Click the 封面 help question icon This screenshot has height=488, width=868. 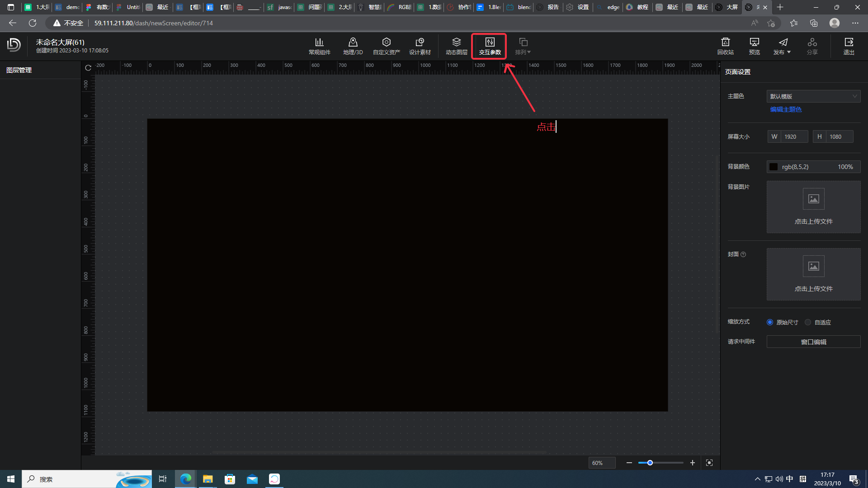point(743,254)
